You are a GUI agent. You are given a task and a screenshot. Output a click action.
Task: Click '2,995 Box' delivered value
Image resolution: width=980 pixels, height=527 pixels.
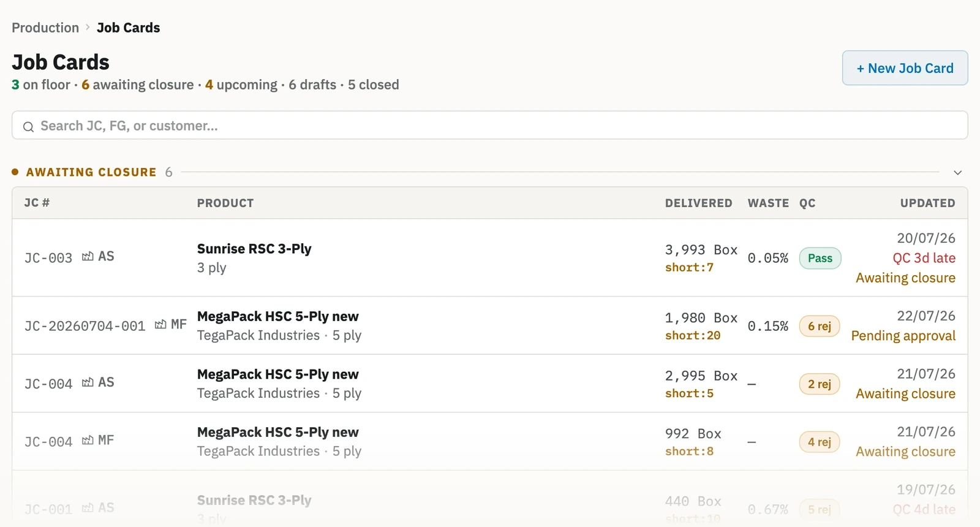[701, 376]
